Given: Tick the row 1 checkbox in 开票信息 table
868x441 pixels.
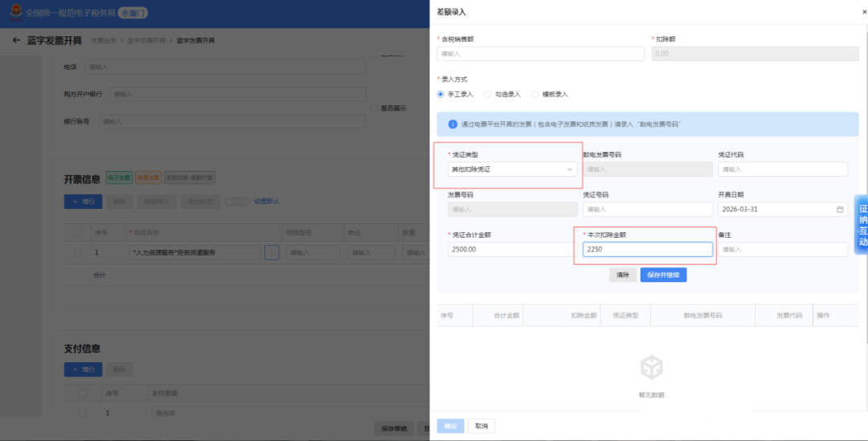Looking at the screenshot, I should [x=77, y=253].
